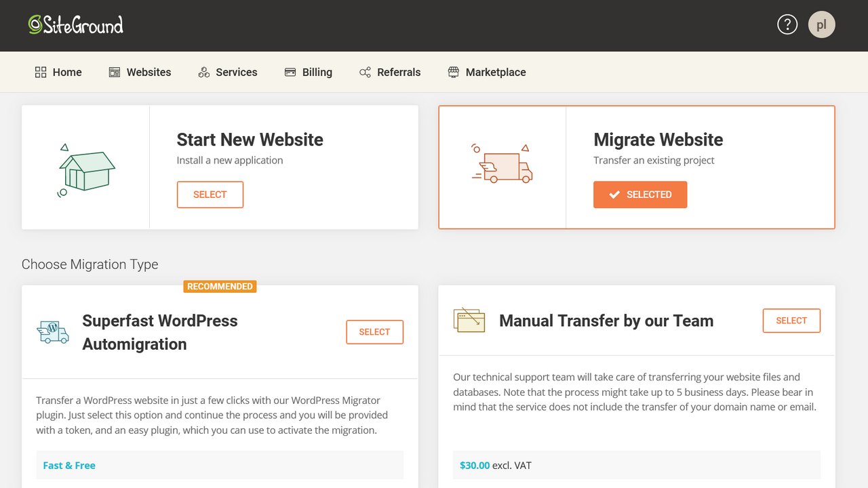Viewport: 868px width, 488px height.
Task: Navigate to the Billing section
Action: coord(309,72)
